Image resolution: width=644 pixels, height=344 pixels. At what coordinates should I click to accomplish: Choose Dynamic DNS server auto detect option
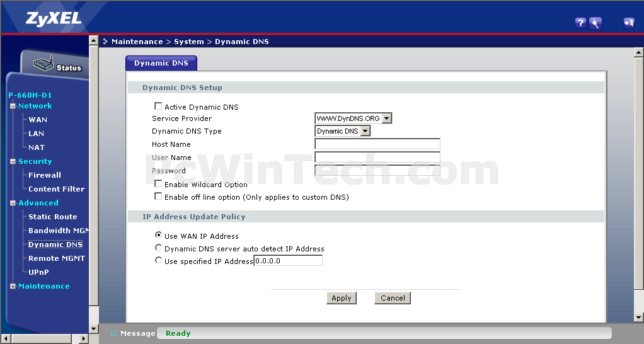pyautogui.click(x=158, y=248)
